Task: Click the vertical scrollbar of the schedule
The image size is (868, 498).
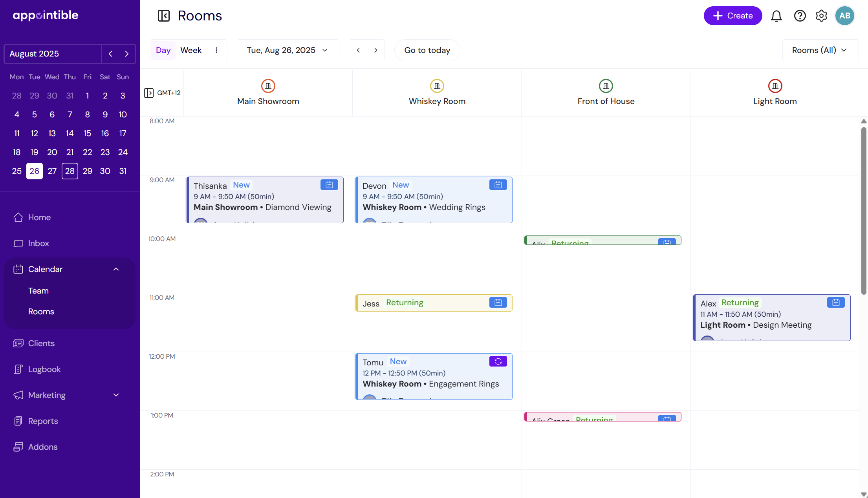Action: coord(863,210)
